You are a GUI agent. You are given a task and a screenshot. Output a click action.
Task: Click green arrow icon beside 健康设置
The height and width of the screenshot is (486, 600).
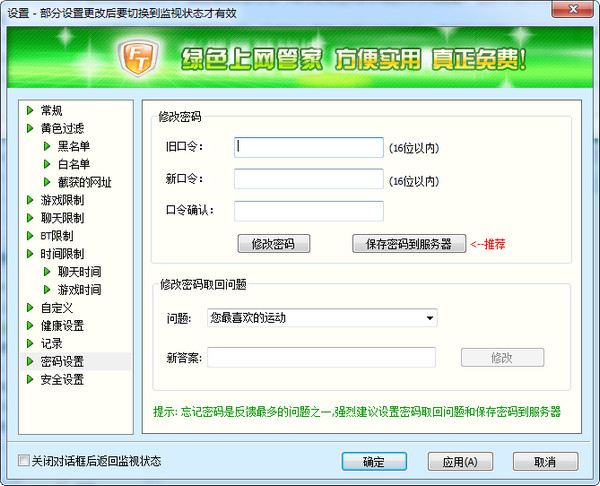[30, 326]
